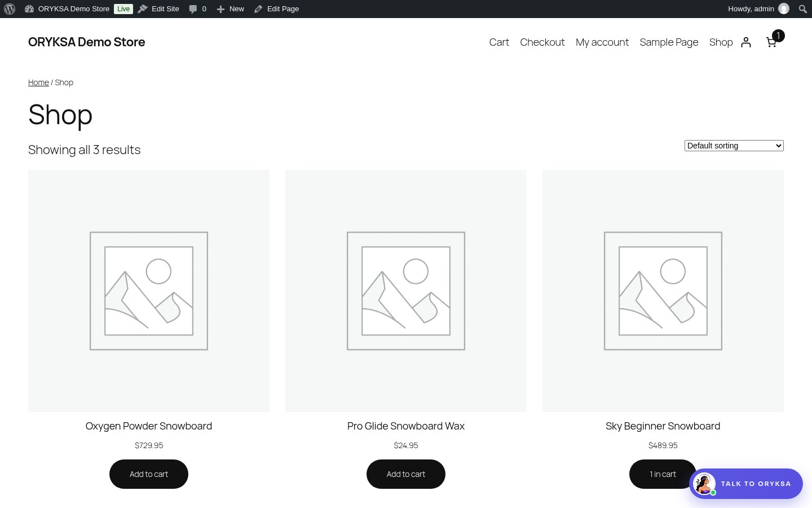
Task: Open the comments bubble icon
Action: (193, 9)
